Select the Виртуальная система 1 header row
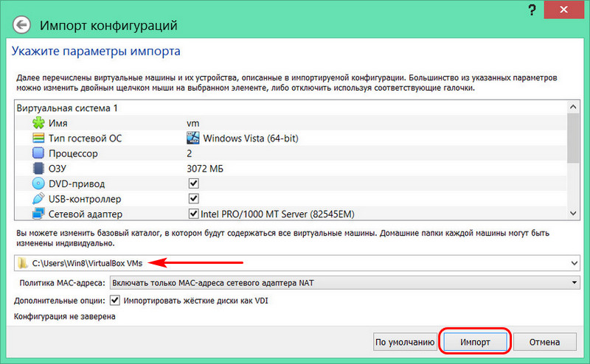The image size is (590, 364). [x=291, y=108]
